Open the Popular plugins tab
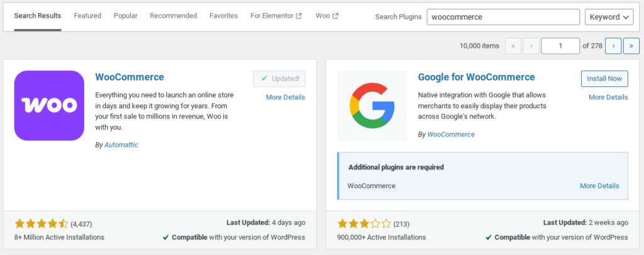Viewport: 644px width, 255px height. pos(126,16)
